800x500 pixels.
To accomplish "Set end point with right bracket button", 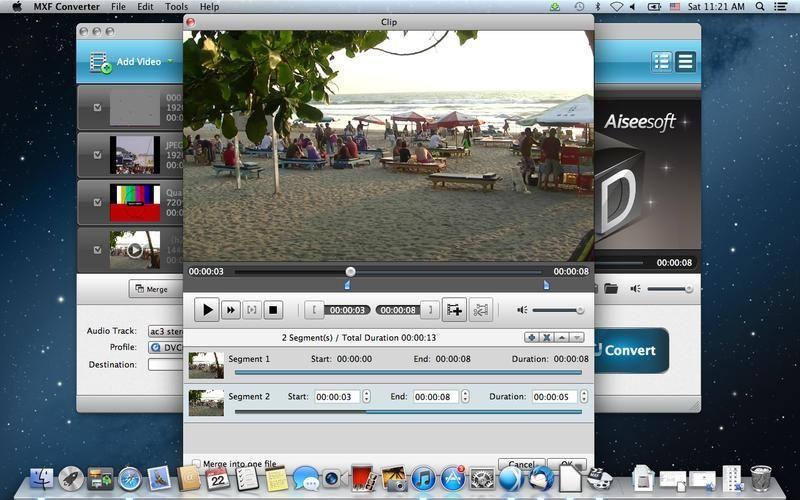I will 429,310.
